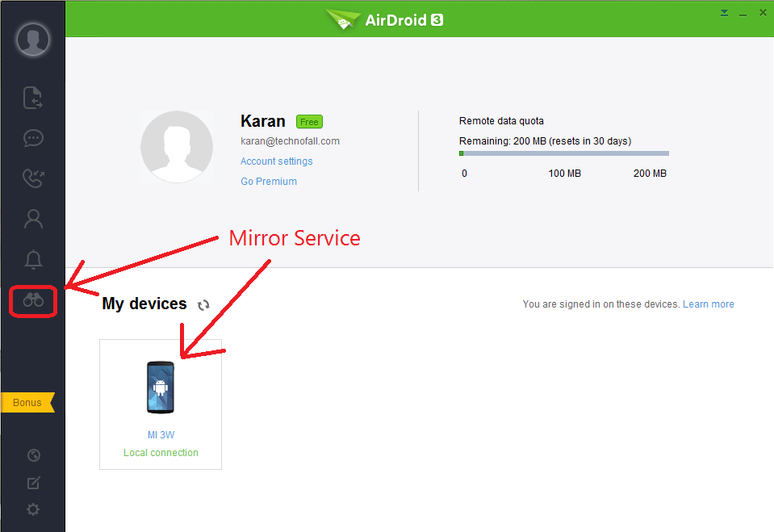Minimize the AirDroid window
Viewport: 774px width, 532px height.
point(743,14)
